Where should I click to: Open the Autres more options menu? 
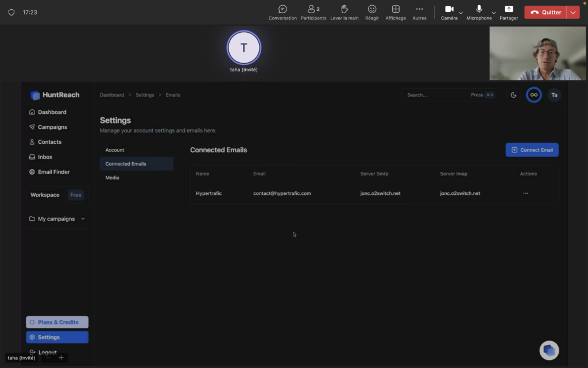pos(419,9)
